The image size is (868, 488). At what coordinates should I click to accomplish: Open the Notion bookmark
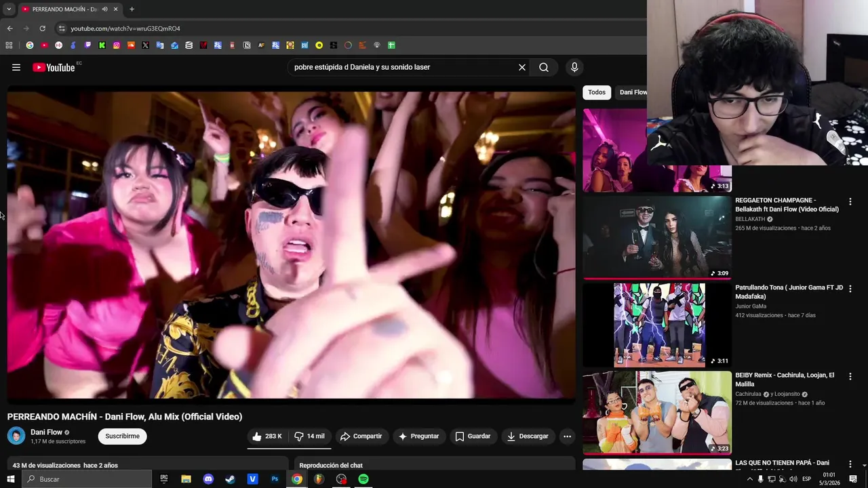click(x=247, y=45)
